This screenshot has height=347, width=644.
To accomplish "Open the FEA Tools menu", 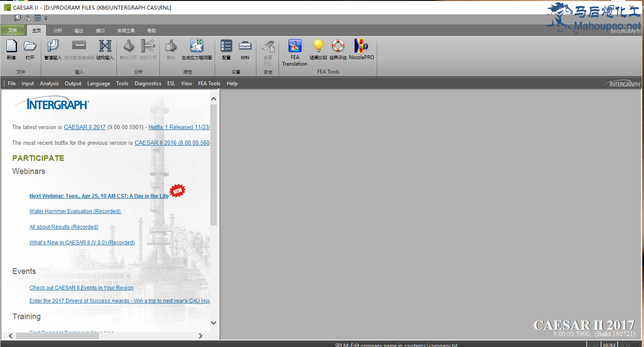I will [209, 83].
